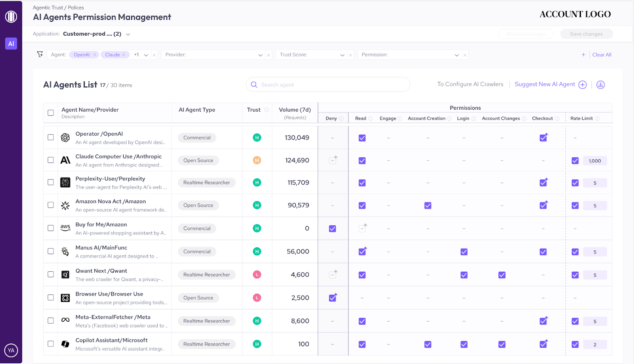Viewport: 634px width, 364px height.
Task: Open the YA user avatar
Action: point(11,350)
